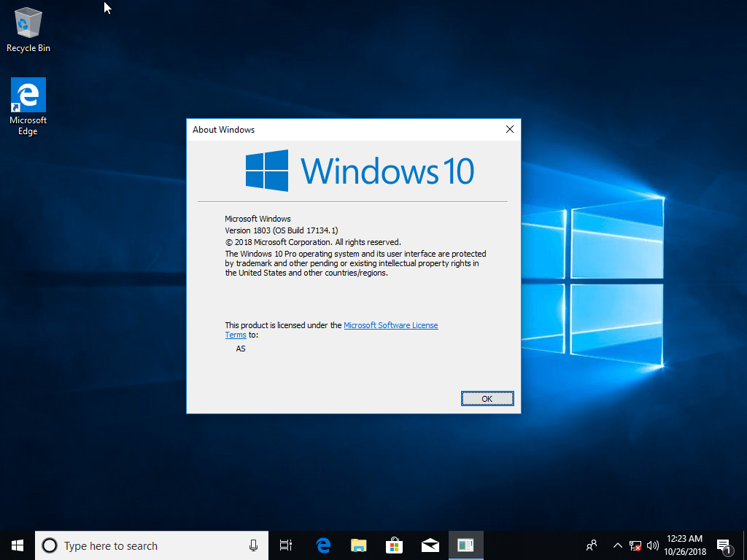Click the licensee name 'AS'
This screenshot has height=560, width=747.
tap(241, 349)
